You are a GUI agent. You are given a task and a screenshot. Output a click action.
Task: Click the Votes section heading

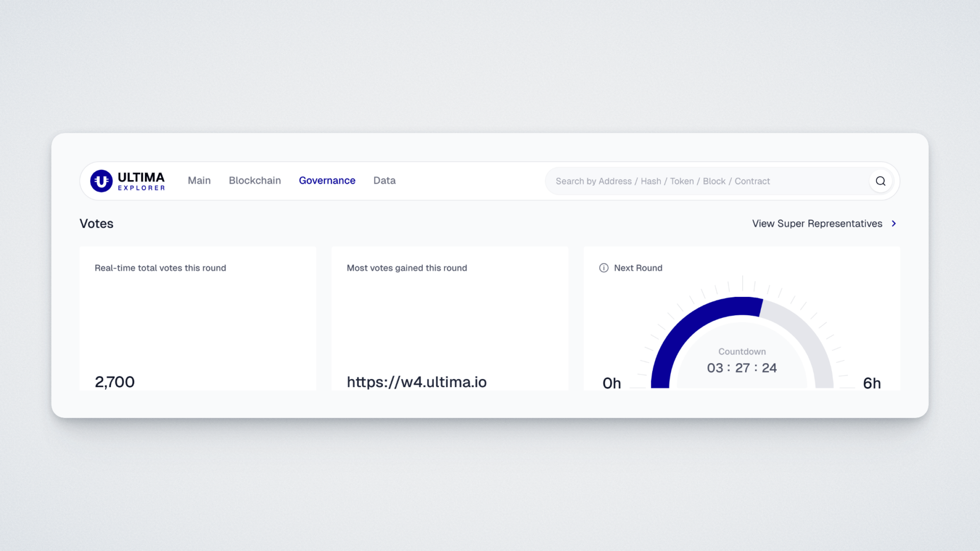pos(96,223)
